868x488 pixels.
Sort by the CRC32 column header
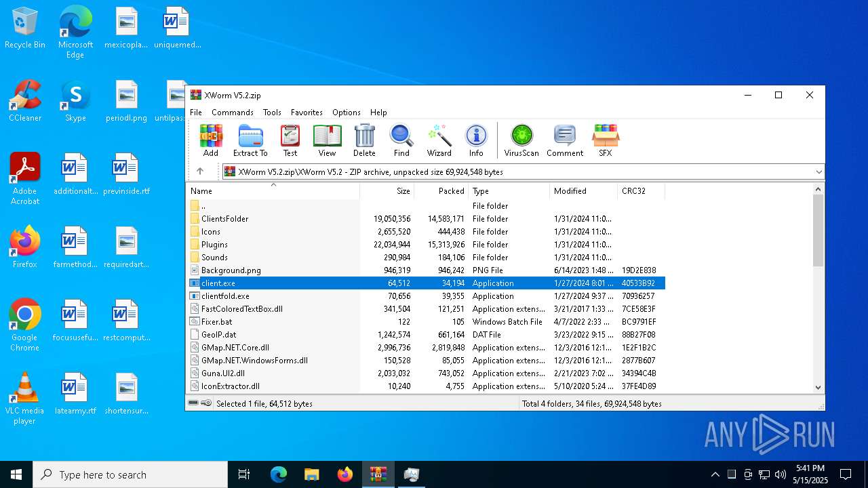(641, 191)
